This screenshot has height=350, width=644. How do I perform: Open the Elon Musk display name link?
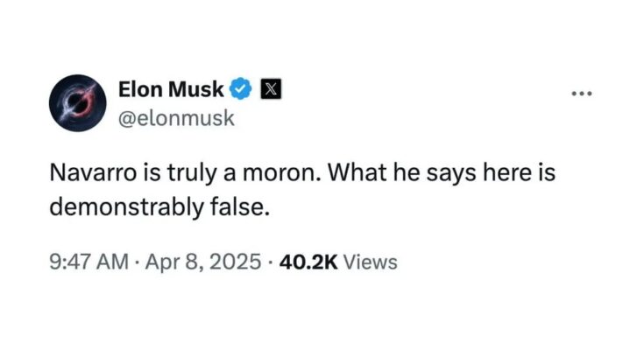[171, 89]
